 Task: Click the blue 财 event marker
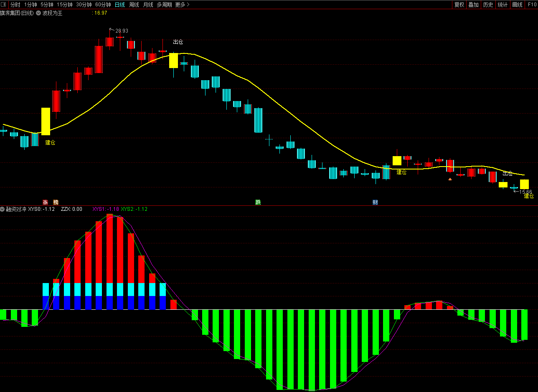pos(375,202)
